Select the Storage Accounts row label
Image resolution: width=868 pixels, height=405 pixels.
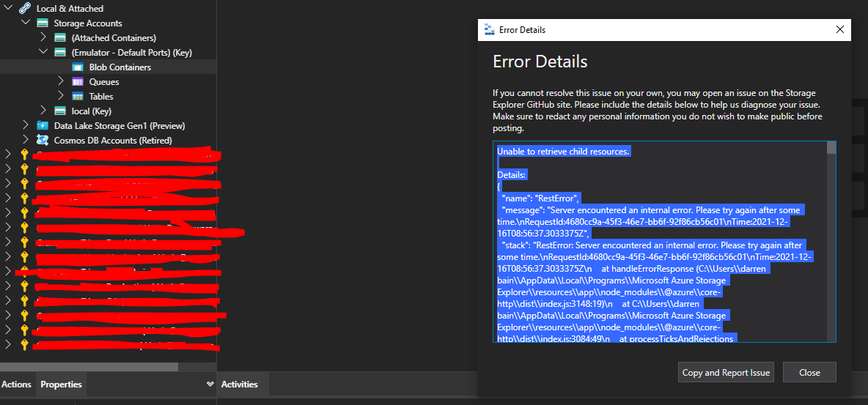tap(88, 23)
